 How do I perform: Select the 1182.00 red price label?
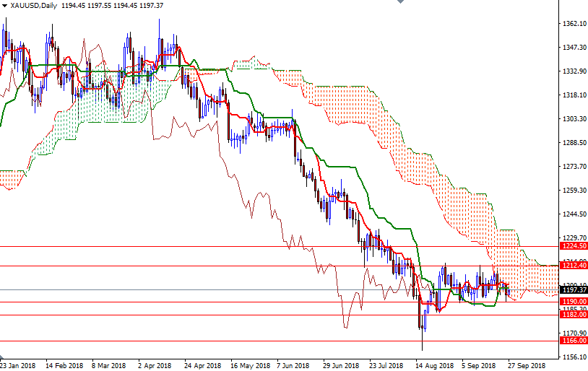[574, 315]
